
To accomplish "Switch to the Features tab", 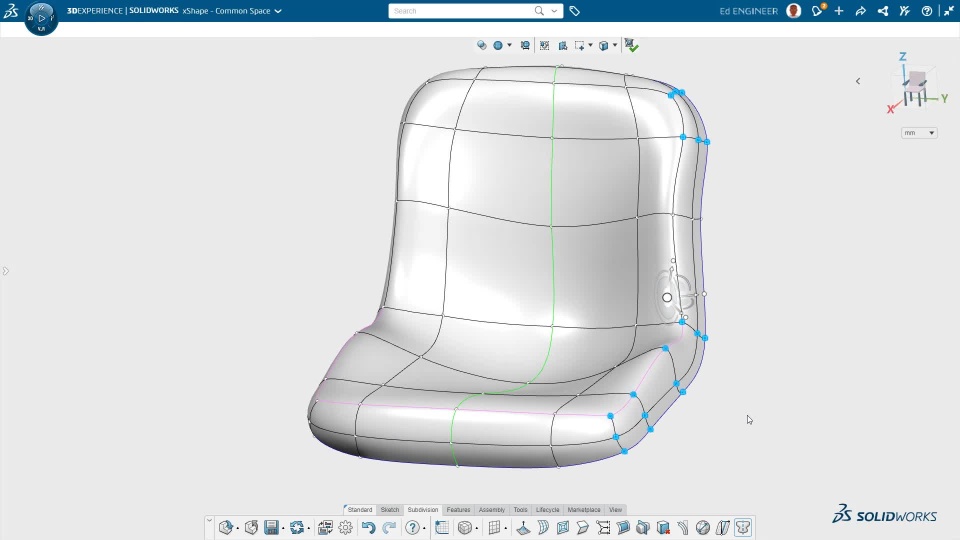I will click(458, 510).
